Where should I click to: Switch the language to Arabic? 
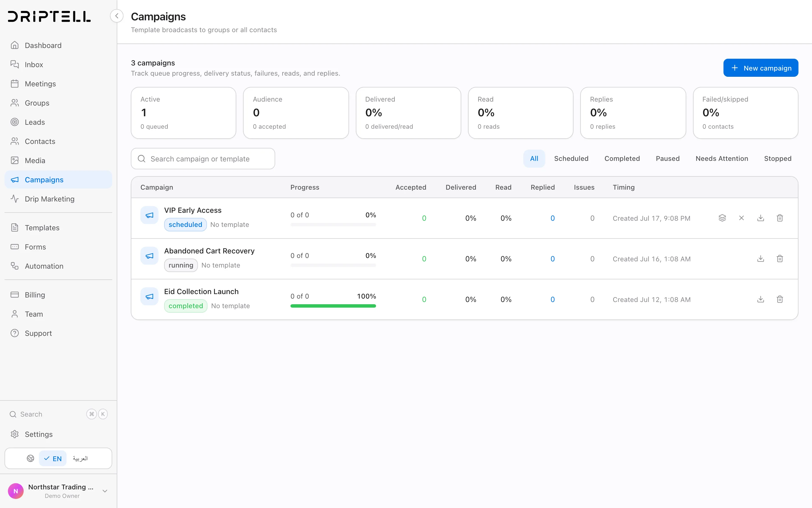(x=80, y=458)
